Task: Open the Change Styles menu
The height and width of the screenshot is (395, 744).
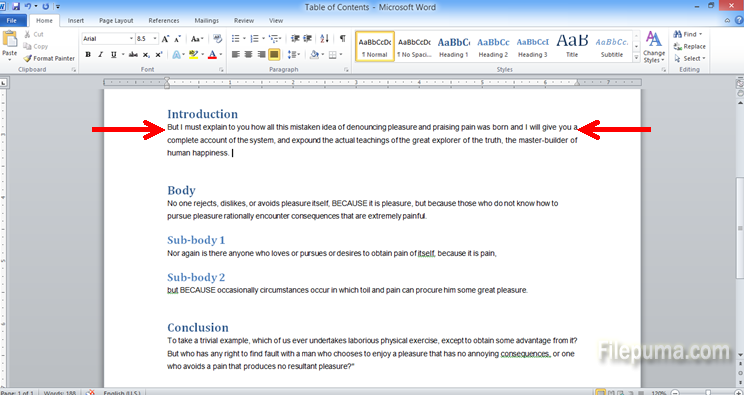Action: (654, 47)
